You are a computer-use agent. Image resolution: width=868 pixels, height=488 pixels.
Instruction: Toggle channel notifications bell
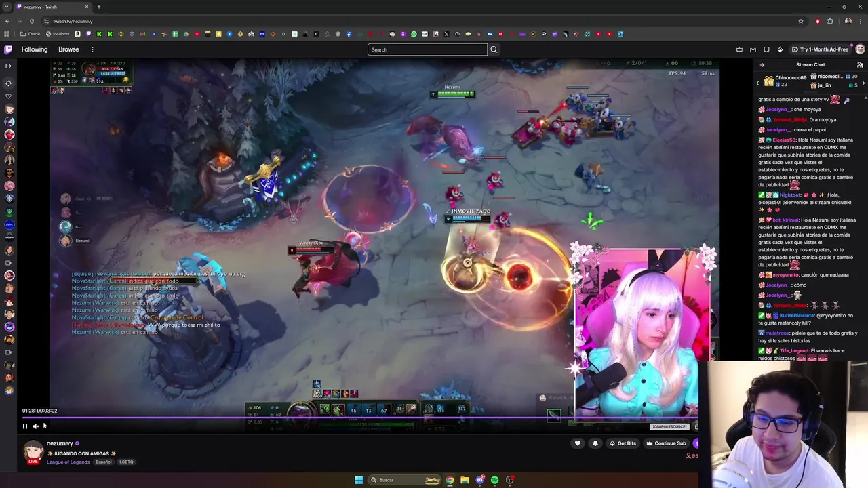pyautogui.click(x=595, y=443)
